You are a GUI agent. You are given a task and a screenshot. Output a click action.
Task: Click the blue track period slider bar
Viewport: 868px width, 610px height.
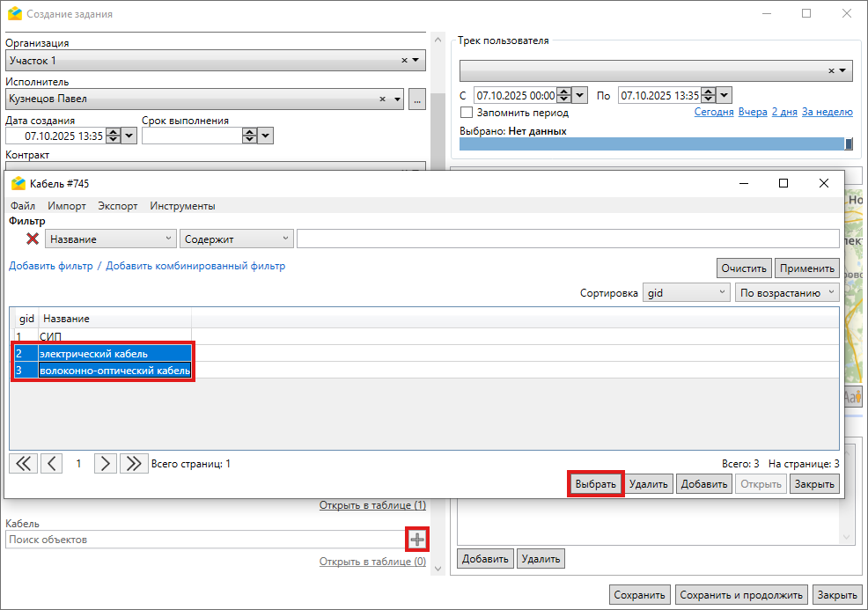(651, 144)
